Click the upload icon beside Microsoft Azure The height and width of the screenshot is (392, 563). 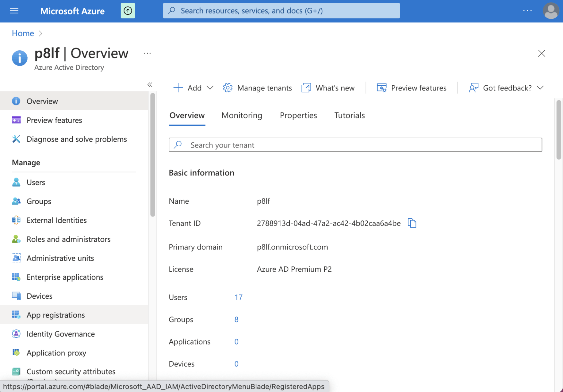pyautogui.click(x=128, y=11)
